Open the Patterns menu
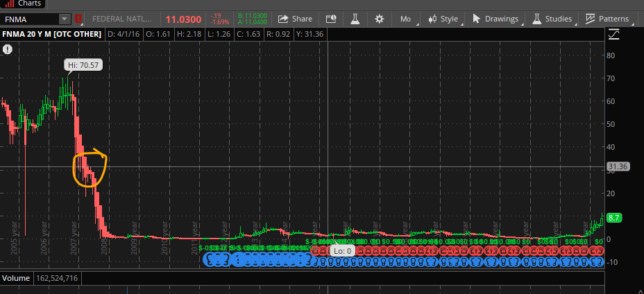This screenshot has width=644, height=294. pyautogui.click(x=607, y=19)
